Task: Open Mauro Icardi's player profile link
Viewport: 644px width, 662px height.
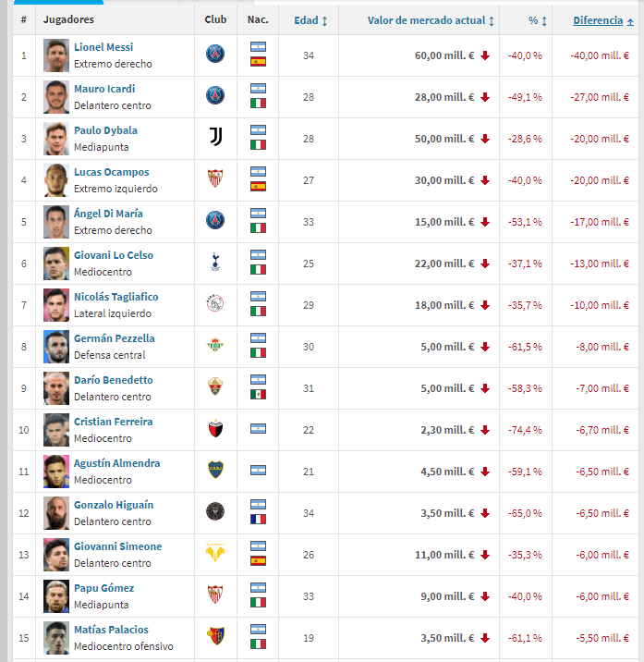Action: tap(104, 89)
